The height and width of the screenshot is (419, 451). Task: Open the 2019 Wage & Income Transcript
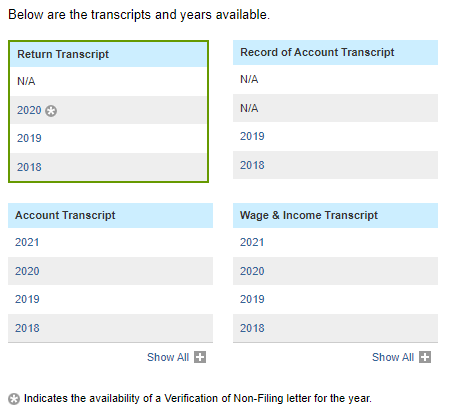click(x=252, y=299)
